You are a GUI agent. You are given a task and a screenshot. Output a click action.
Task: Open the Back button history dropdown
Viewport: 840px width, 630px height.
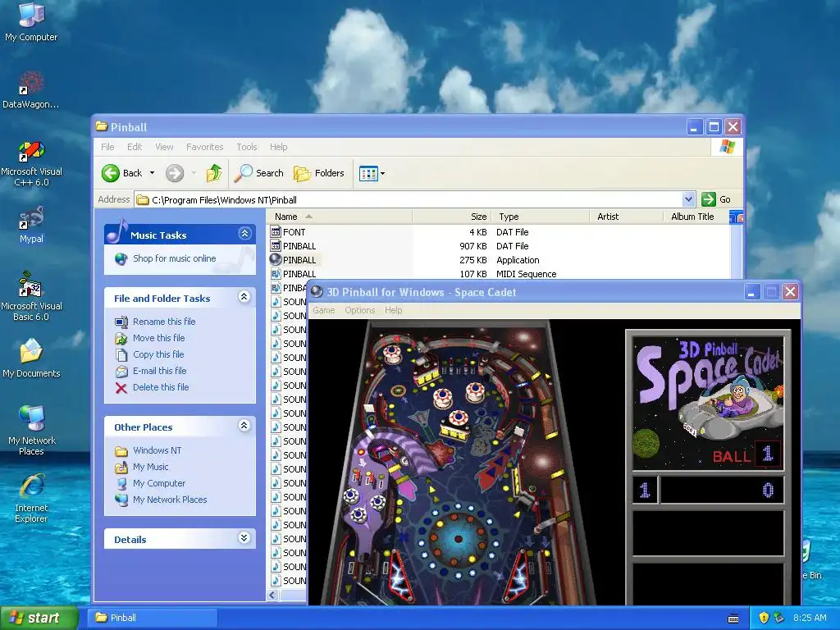pos(152,173)
